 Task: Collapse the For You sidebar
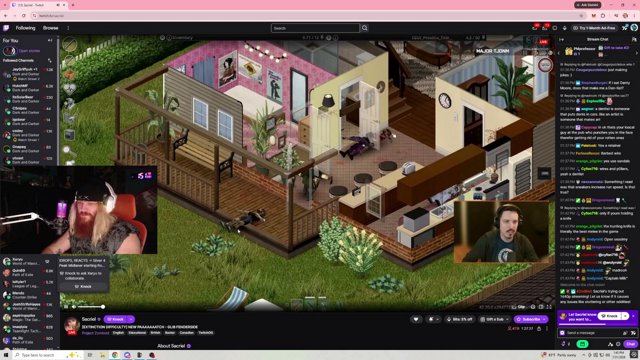tap(50, 40)
